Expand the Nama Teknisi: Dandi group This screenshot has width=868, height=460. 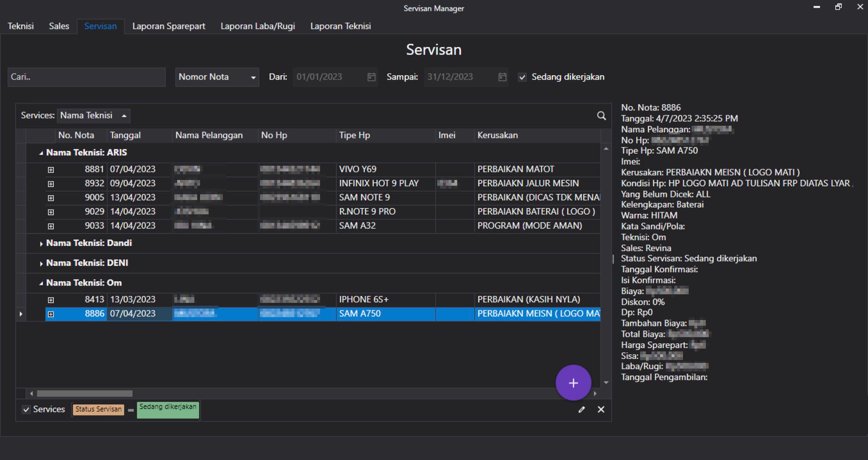(x=41, y=244)
